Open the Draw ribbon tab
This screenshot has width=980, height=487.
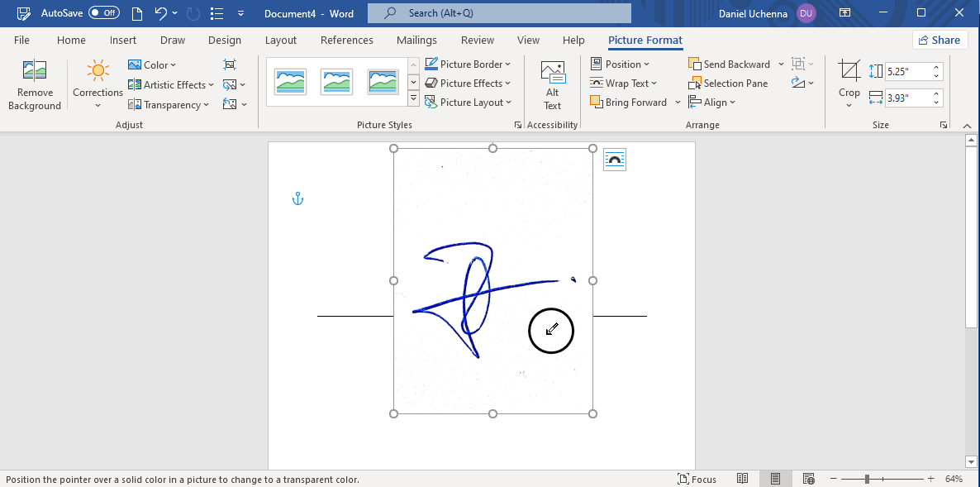[172, 40]
